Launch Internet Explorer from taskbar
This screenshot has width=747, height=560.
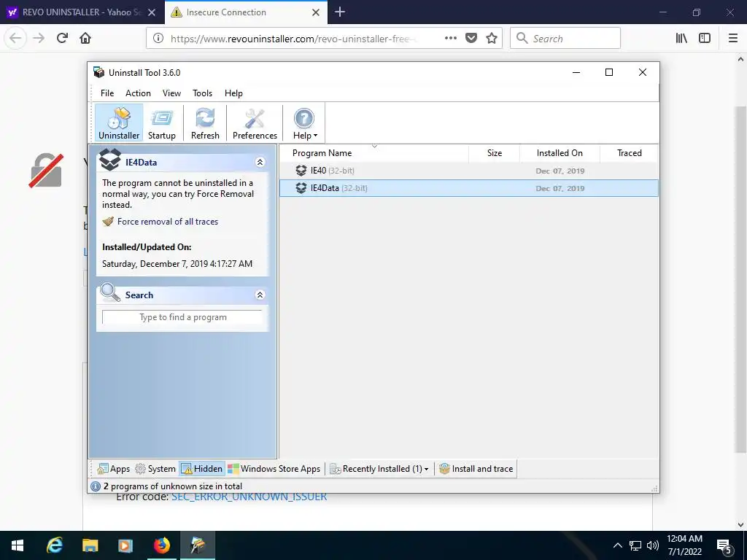tap(55, 545)
